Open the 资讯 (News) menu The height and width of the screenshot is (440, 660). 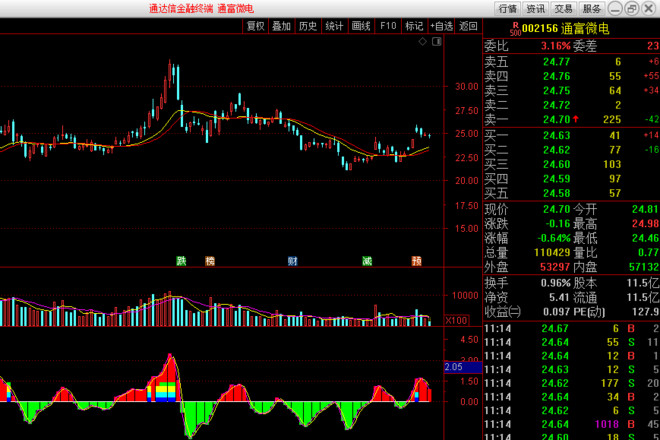pyautogui.click(x=535, y=9)
